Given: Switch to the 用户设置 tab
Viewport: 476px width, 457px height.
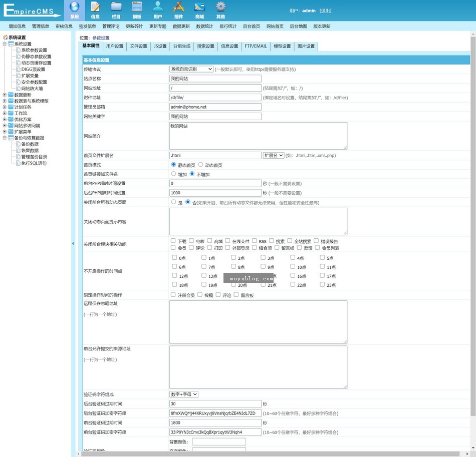Looking at the screenshot, I should pyautogui.click(x=115, y=46).
